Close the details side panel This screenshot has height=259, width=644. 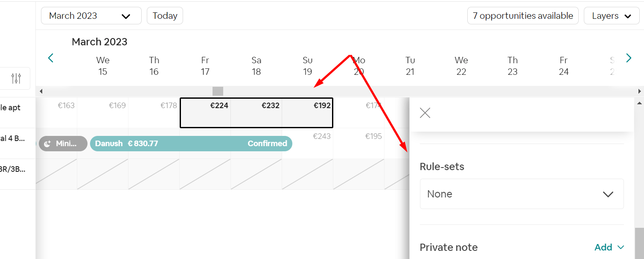[x=425, y=112]
